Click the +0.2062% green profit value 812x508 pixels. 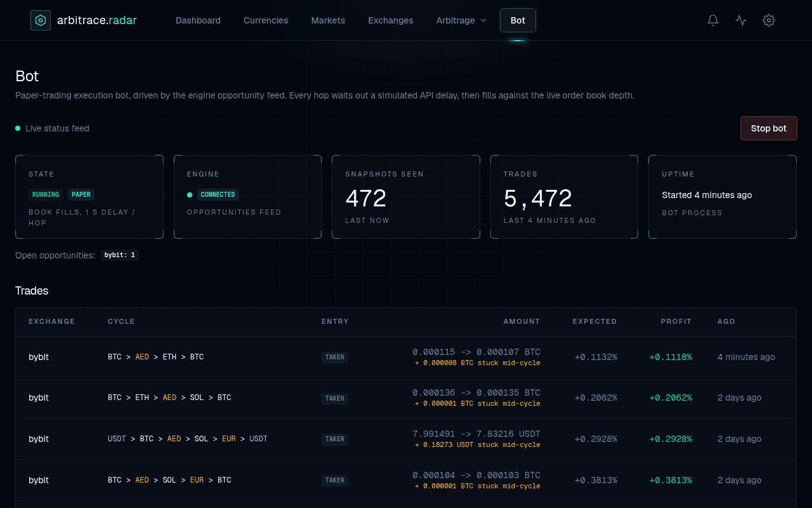coord(671,398)
